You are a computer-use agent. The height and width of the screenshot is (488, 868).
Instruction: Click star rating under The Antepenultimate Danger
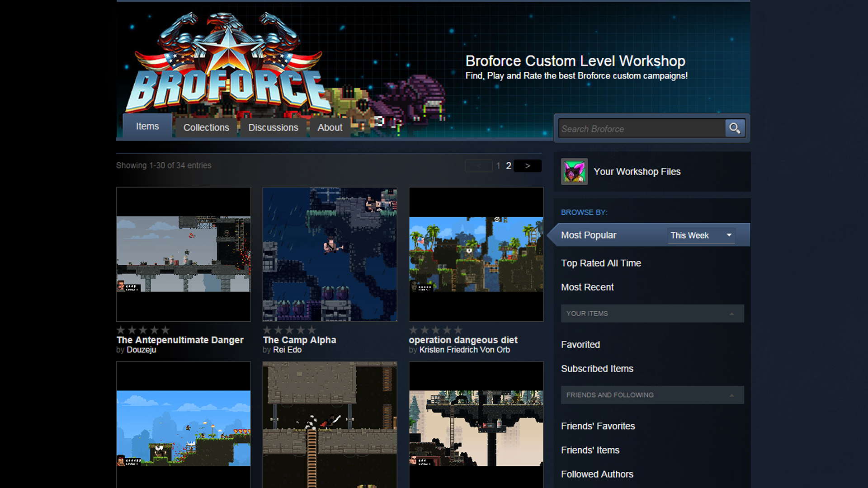[x=143, y=330]
